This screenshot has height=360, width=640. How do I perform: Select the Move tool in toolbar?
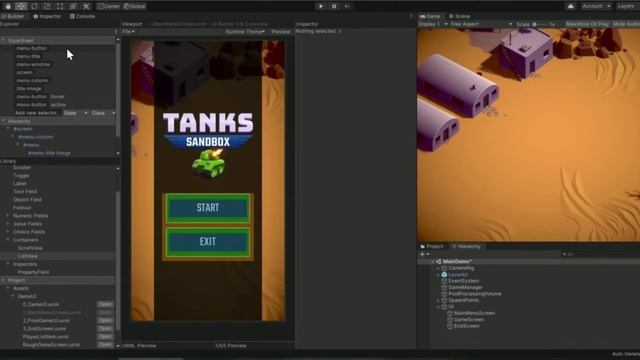click(x=21, y=6)
